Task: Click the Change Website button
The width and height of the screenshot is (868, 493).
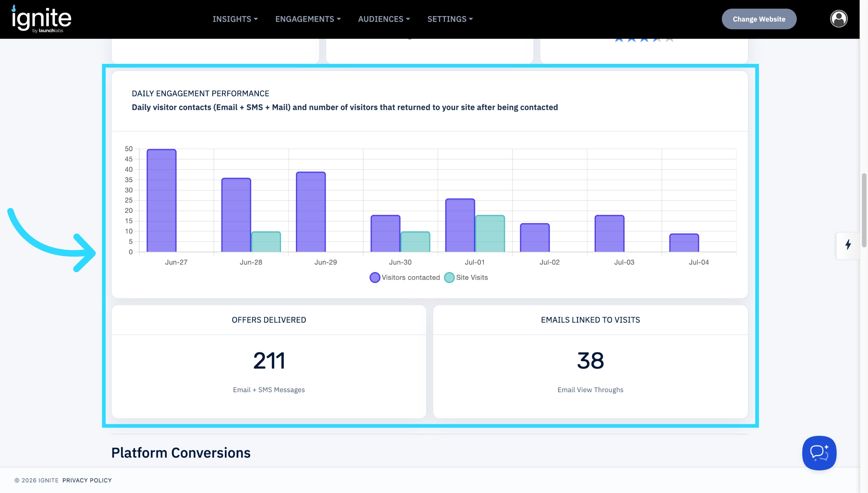Action: pos(759,19)
